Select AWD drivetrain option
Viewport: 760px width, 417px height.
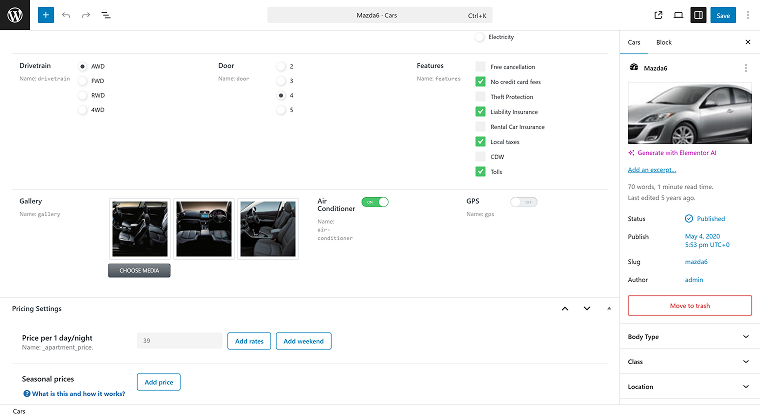82,66
